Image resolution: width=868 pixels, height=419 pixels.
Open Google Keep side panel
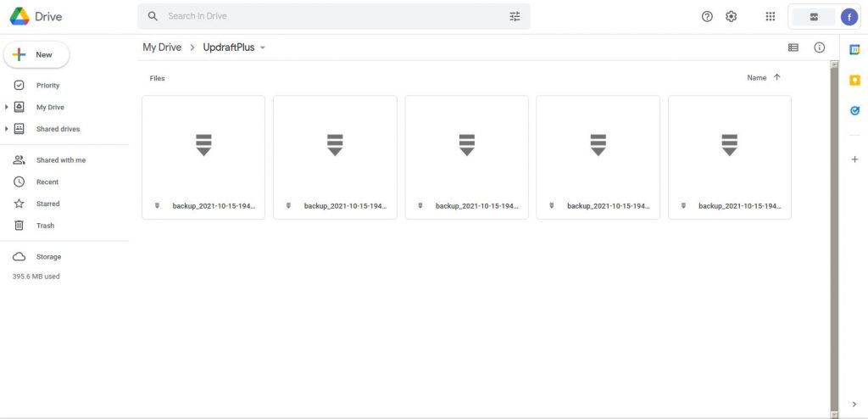pos(854,81)
